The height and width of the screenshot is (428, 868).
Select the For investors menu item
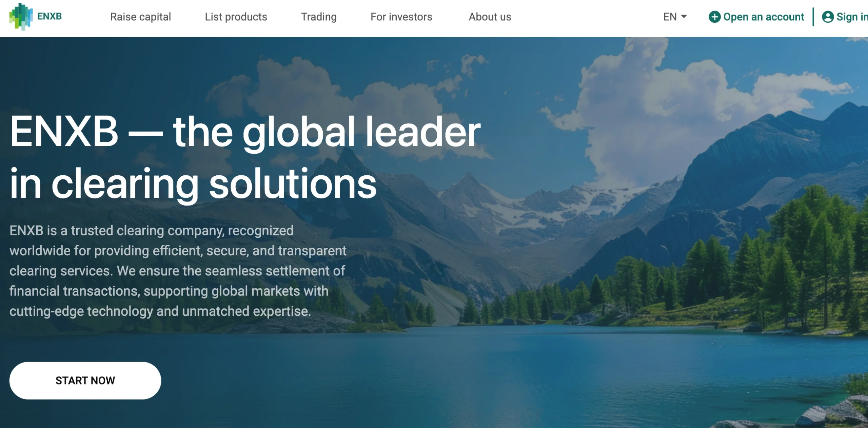[x=401, y=17]
